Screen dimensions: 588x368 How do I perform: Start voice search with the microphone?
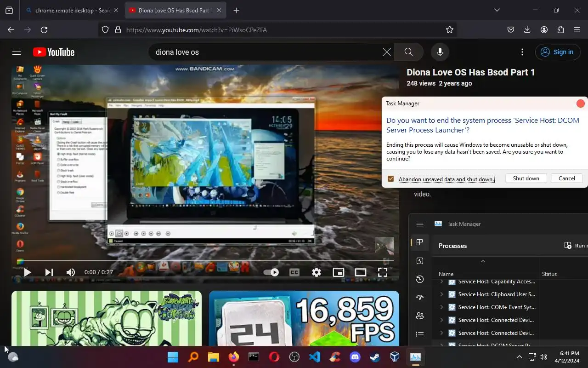440,52
